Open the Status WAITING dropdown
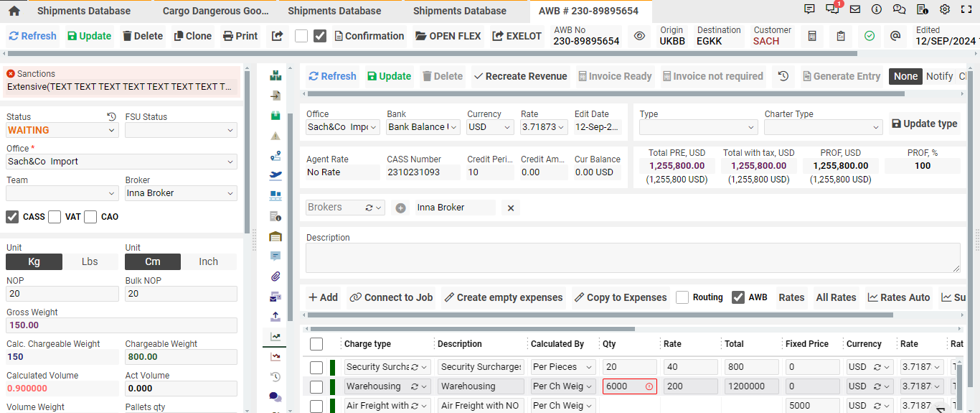The height and width of the screenshot is (413, 980). [62, 130]
